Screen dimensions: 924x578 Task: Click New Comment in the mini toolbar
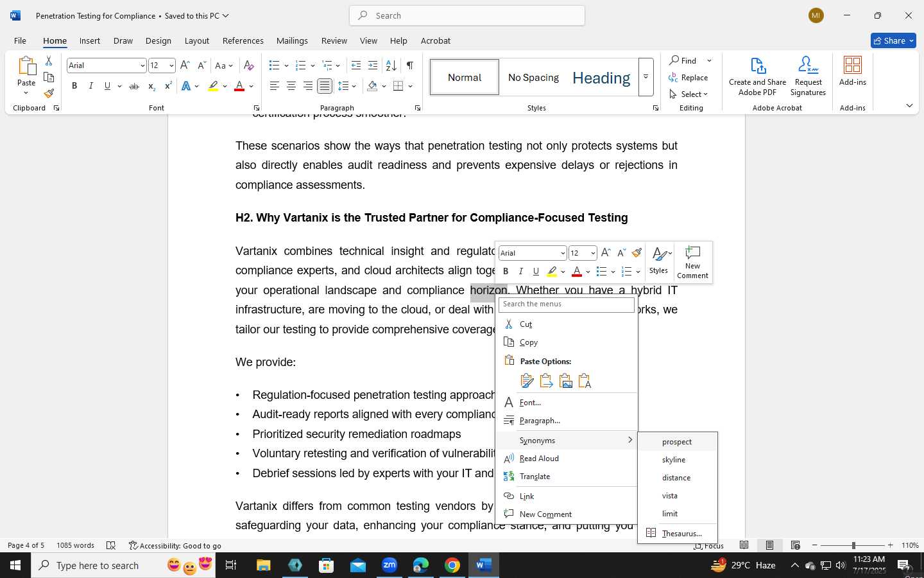693,262
